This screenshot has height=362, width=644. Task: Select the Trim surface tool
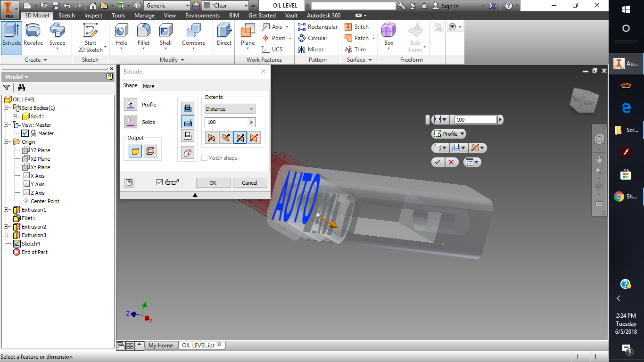[355, 49]
